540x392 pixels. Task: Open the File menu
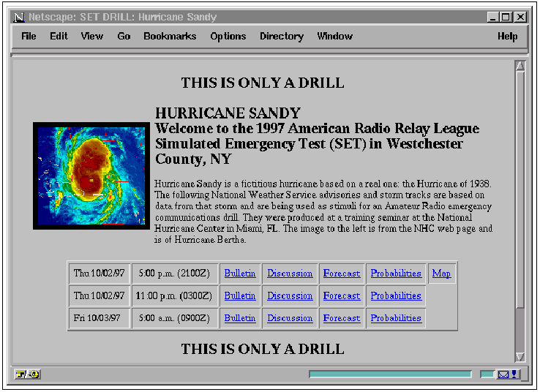point(29,36)
